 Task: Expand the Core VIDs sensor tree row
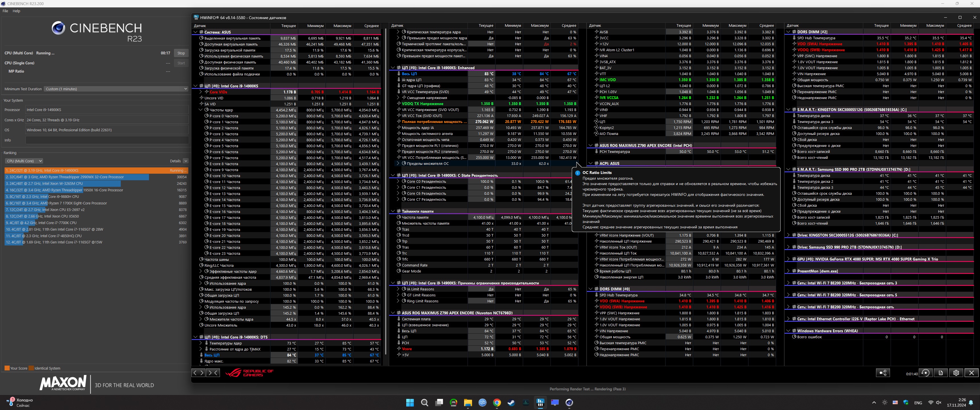(x=201, y=92)
